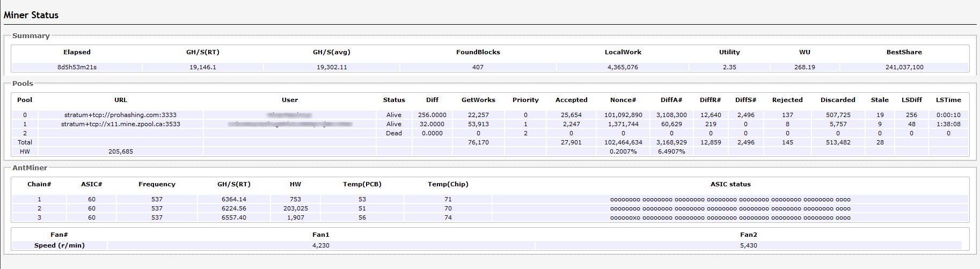980x269 pixels.
Task: Click chain GH/S(RT) value 6364.14
Action: coord(234,199)
